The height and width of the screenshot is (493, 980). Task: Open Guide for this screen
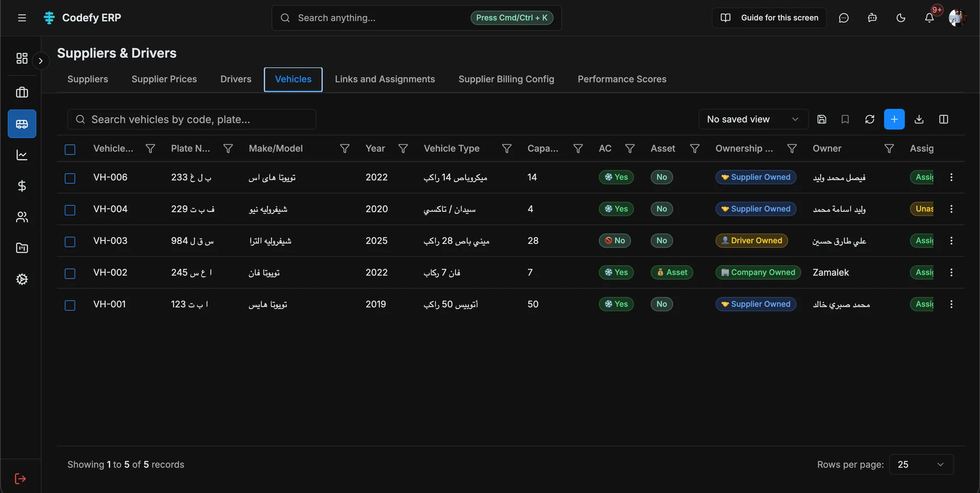[x=769, y=18]
